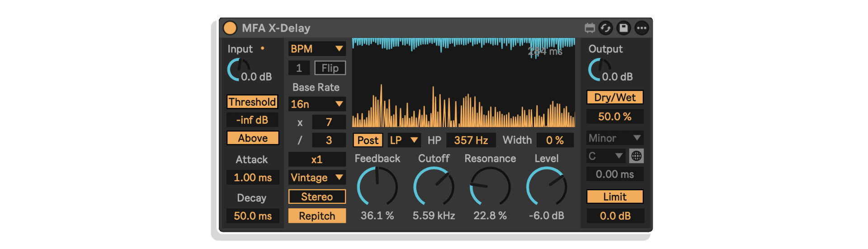The image size is (868, 249).
Task: Toggle the Threshold button
Action: pyautogui.click(x=252, y=102)
